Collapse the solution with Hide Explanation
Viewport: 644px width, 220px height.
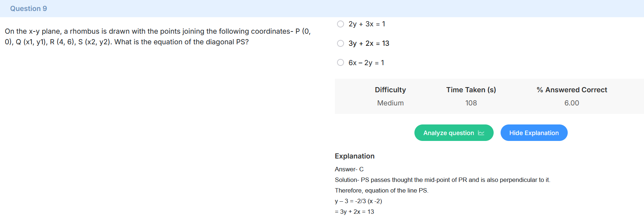point(534,133)
